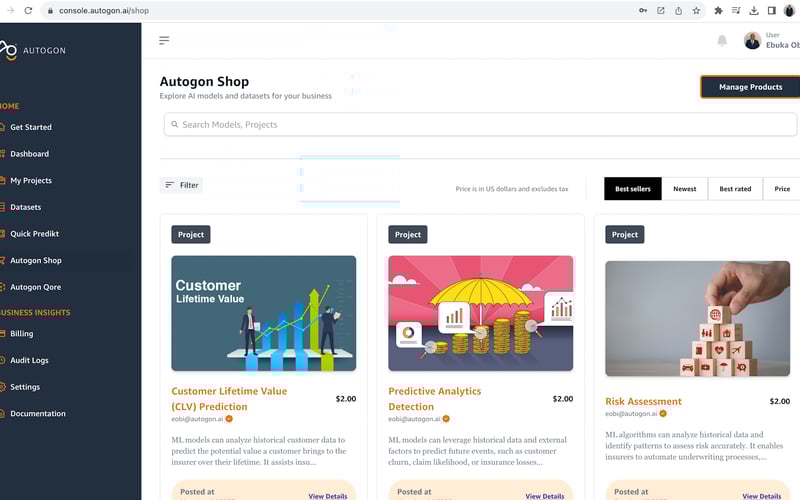Viewport: 800px width, 500px height.
Task: Open Documentation
Action: [38, 414]
